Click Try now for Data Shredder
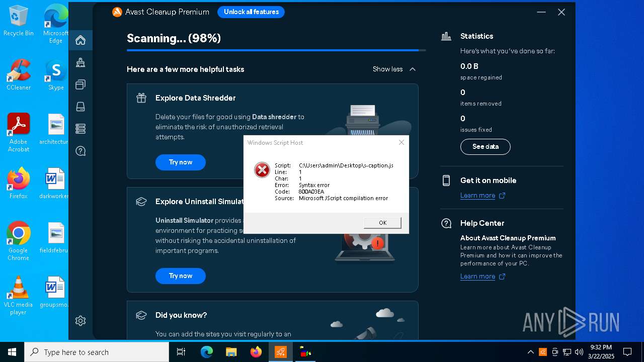644x362 pixels. [x=181, y=162]
